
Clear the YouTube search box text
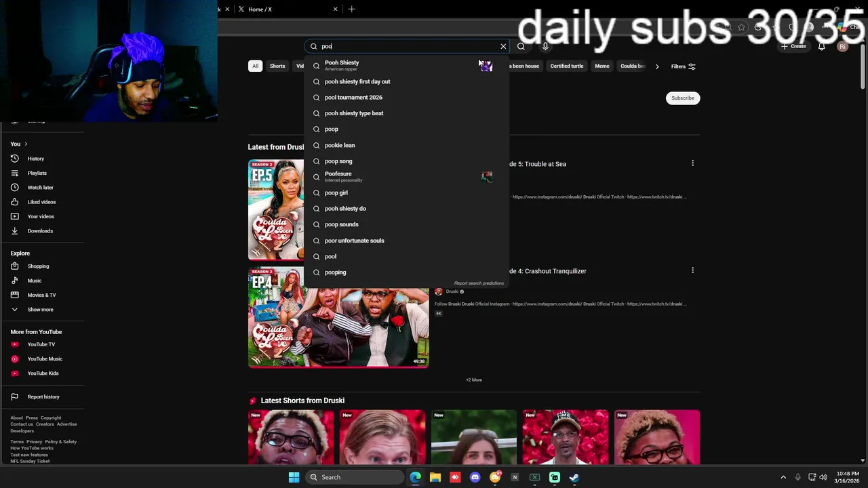503,46
